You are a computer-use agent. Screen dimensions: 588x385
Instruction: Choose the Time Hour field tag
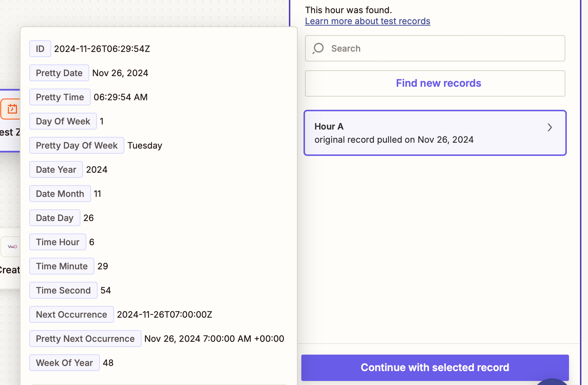tap(58, 242)
